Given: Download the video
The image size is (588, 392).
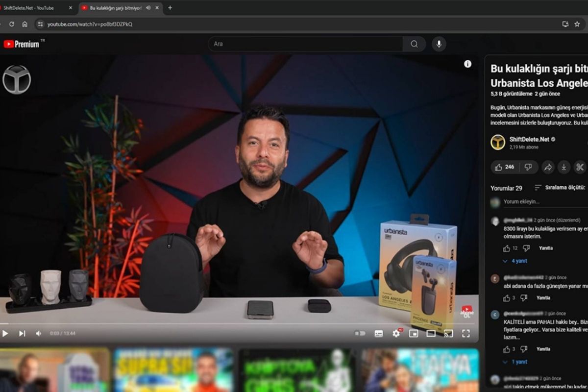Looking at the screenshot, I should 564,167.
